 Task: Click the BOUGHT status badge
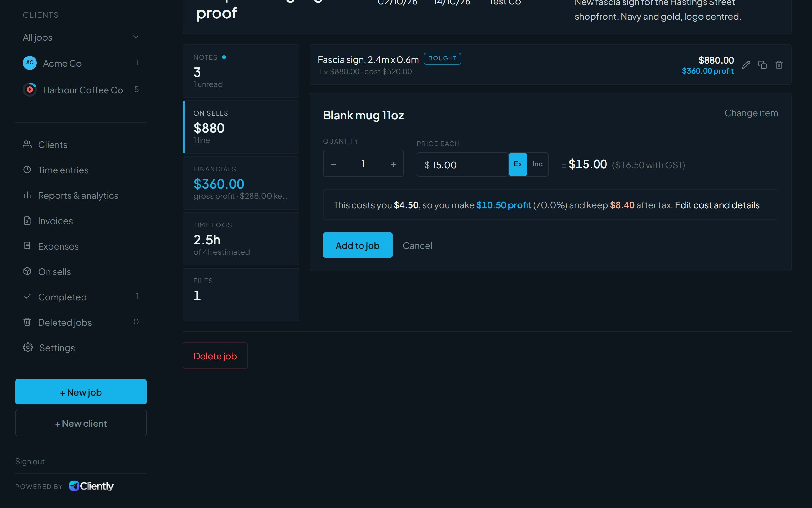coord(442,58)
